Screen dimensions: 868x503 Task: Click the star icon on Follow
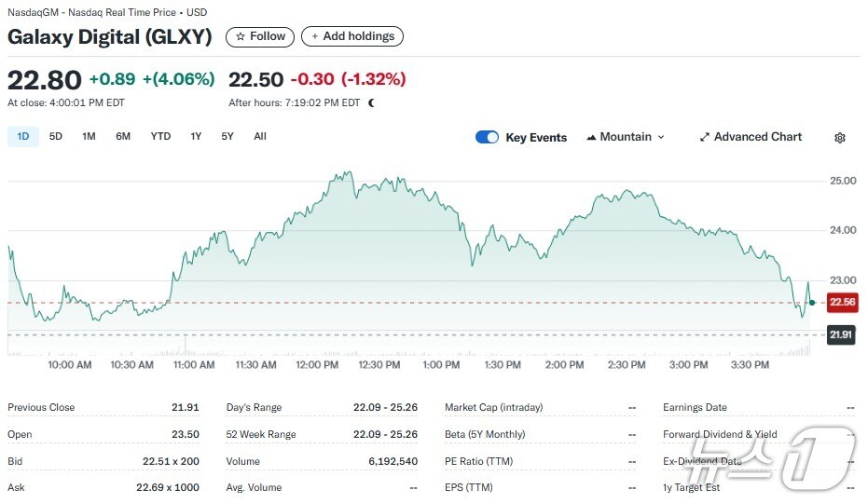(x=241, y=36)
